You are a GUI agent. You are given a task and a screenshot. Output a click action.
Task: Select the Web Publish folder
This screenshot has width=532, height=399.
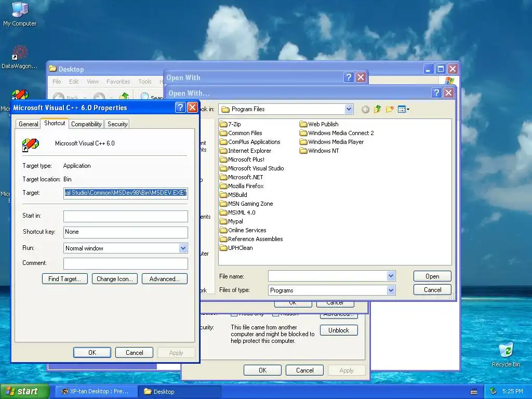point(319,124)
